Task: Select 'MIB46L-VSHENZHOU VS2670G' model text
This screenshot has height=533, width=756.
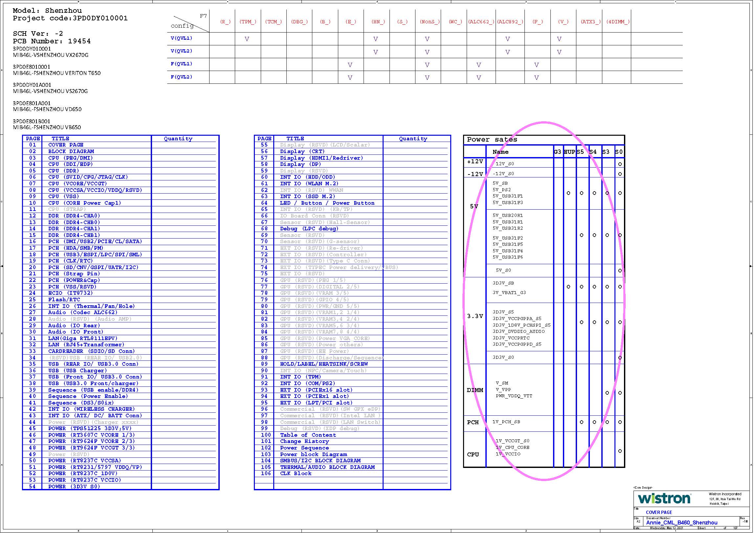Action: (50, 92)
